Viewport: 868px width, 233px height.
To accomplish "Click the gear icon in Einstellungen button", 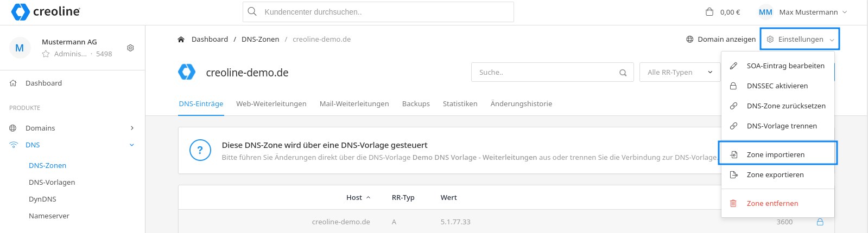I will coord(770,39).
